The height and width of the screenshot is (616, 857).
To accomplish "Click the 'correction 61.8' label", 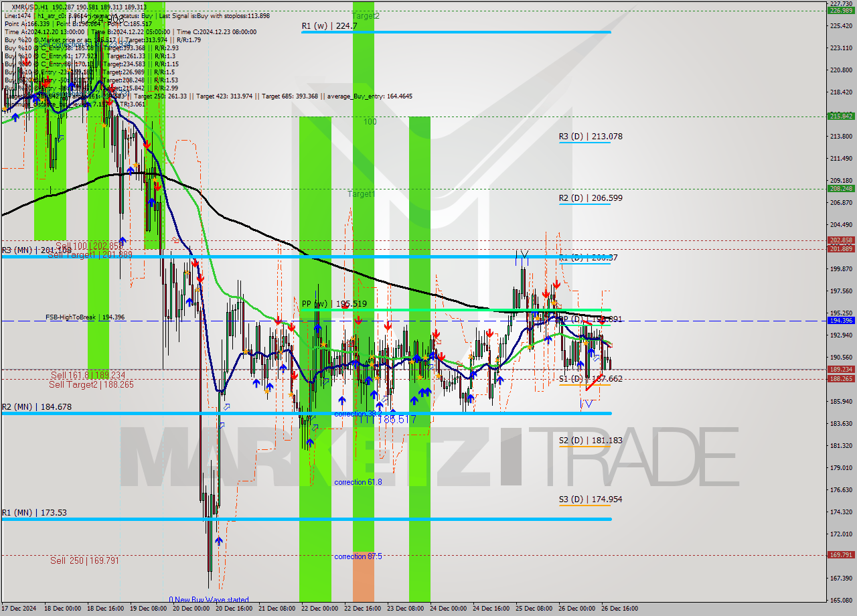I will coord(360,482).
